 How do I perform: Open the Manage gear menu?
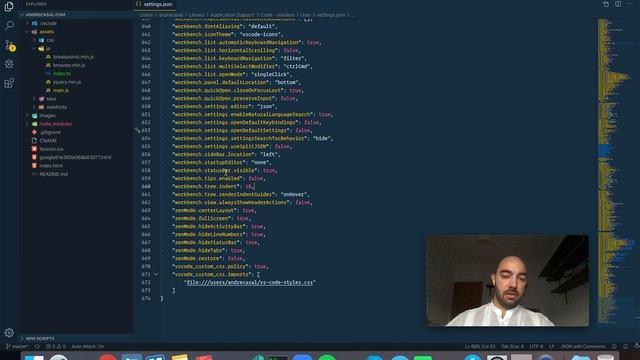(x=9, y=333)
